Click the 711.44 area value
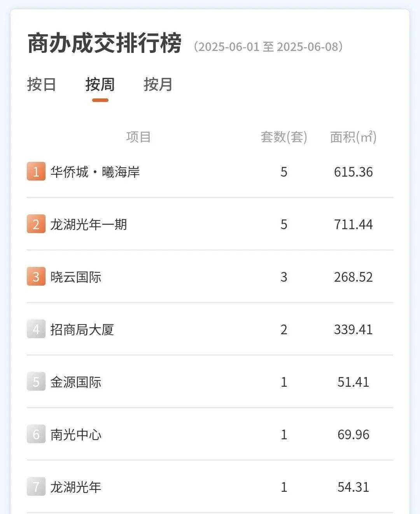Screen dimensions: 420x514 353,225
